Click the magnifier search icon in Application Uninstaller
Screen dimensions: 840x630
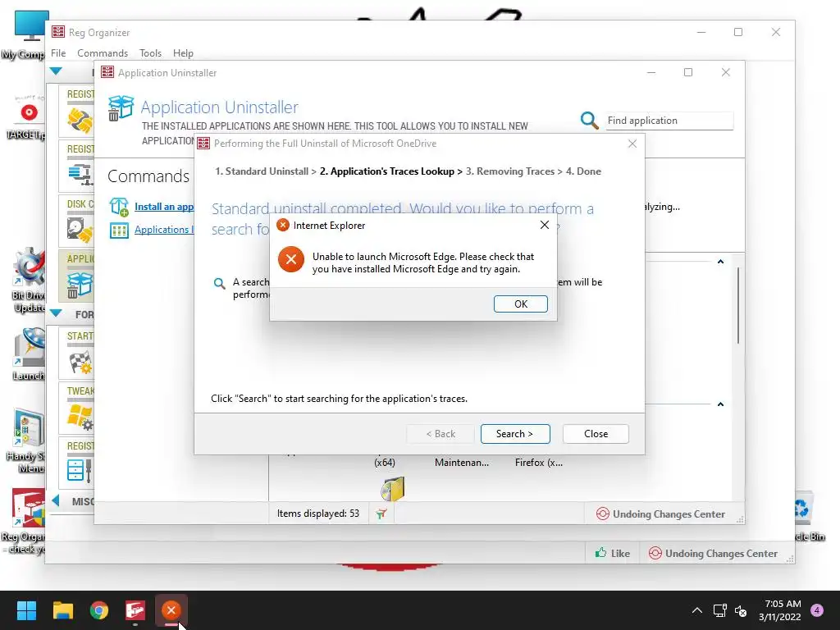589,120
